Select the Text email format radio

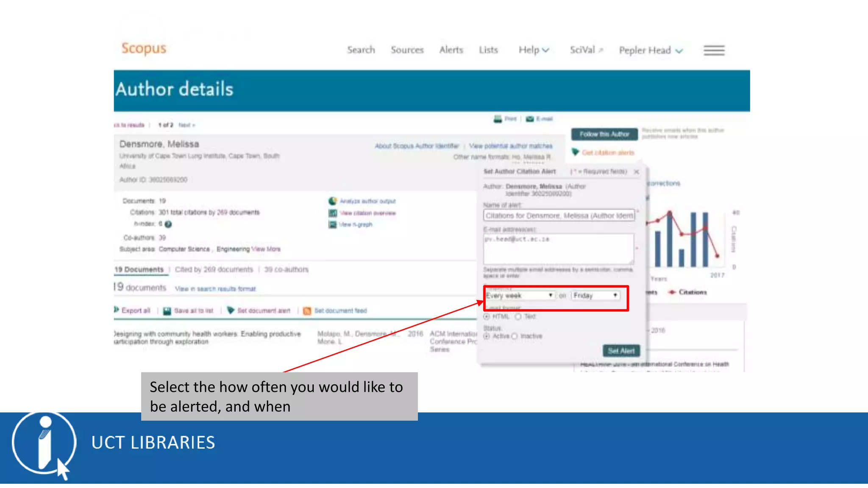[x=518, y=316]
